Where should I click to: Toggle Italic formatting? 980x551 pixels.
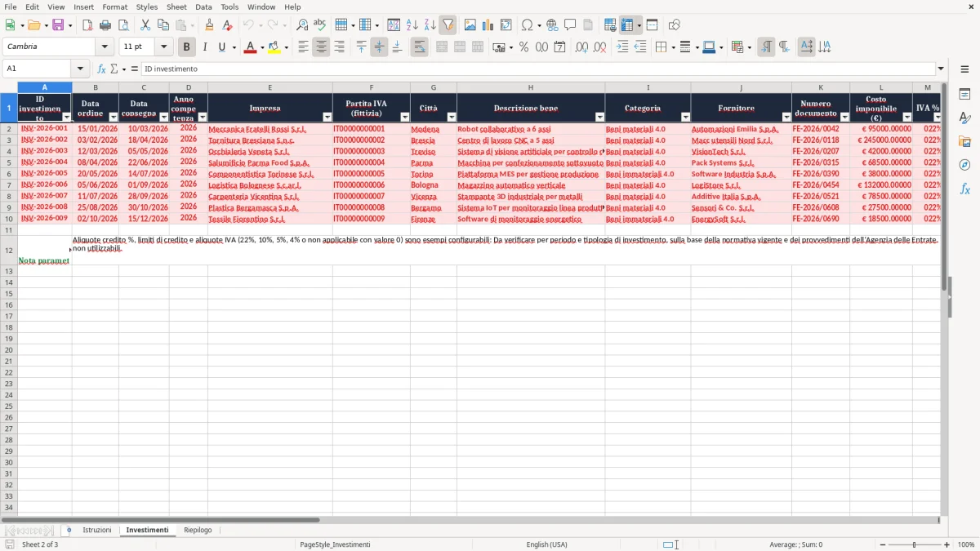pyautogui.click(x=205, y=47)
